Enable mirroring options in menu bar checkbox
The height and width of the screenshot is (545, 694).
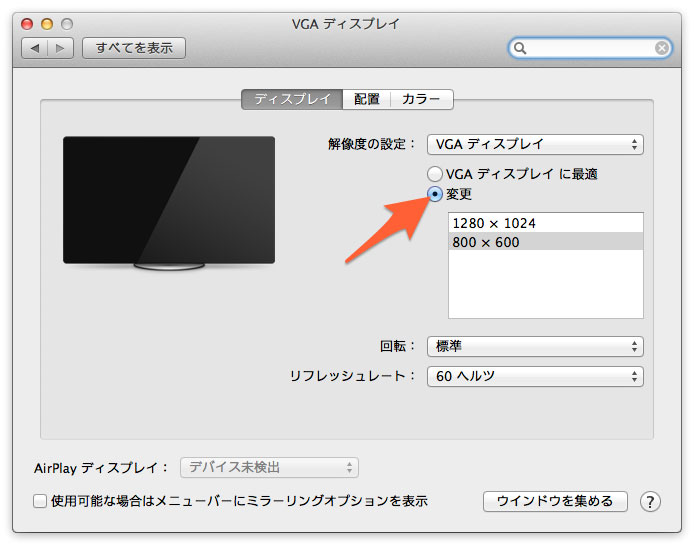(40, 501)
